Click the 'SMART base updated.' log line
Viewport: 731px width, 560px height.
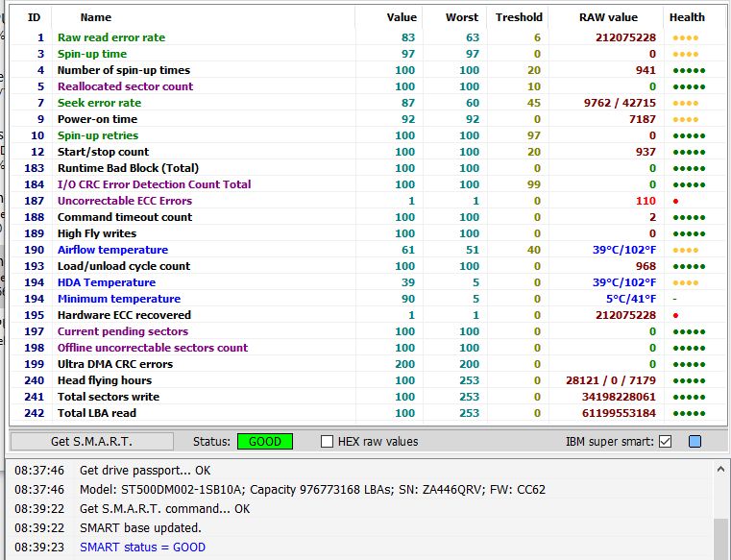140,528
